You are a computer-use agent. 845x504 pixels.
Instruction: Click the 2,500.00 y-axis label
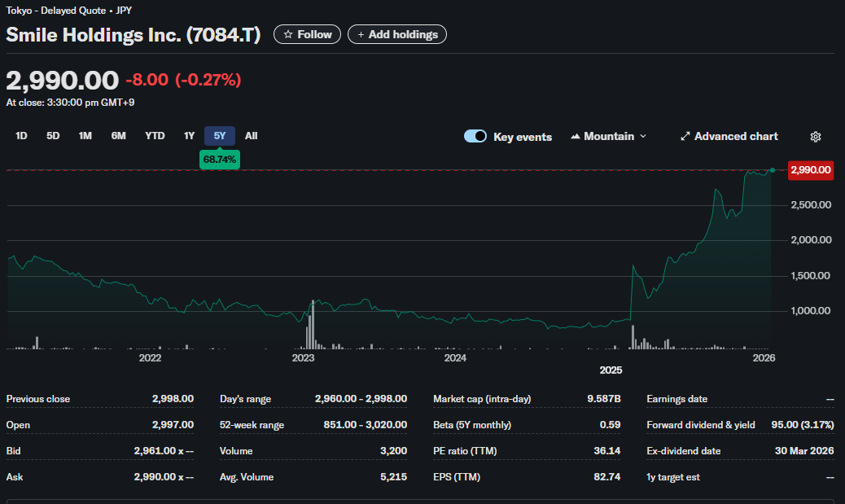point(811,205)
